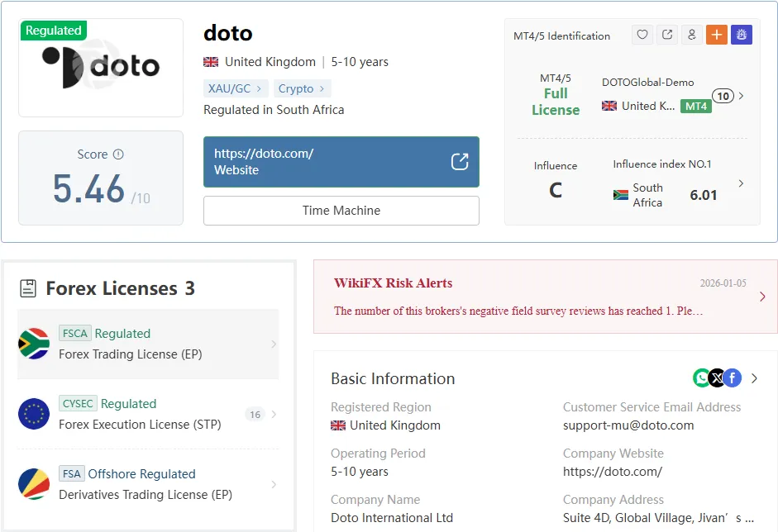Click the Doto International Ltd company name
Viewport: 778px width, 532px height.
point(392,518)
